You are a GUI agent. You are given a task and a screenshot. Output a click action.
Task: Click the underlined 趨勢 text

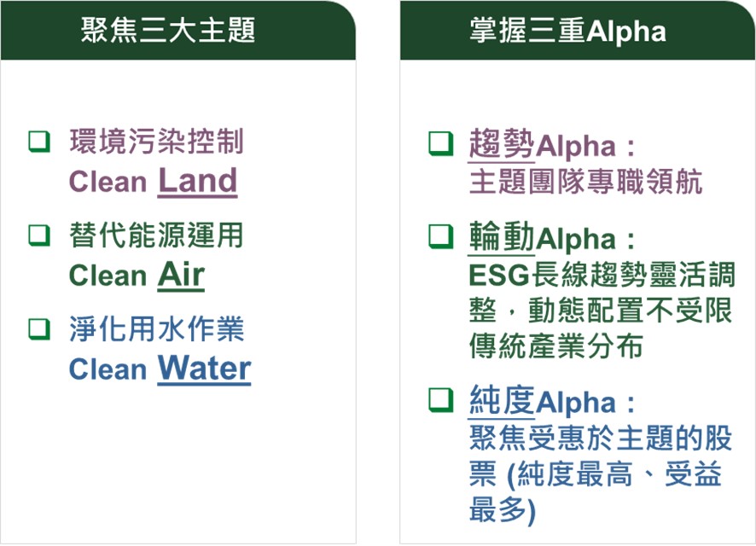(x=502, y=144)
